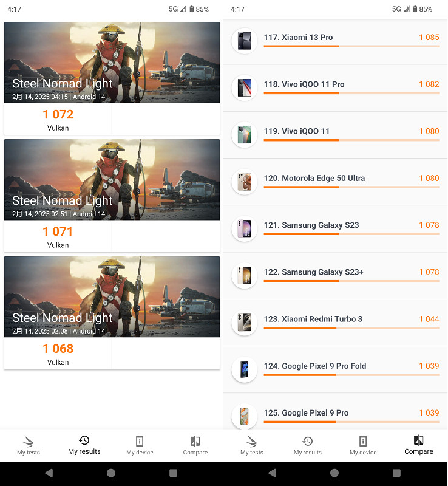Tap My tests icon in right nav bar

click(x=251, y=441)
